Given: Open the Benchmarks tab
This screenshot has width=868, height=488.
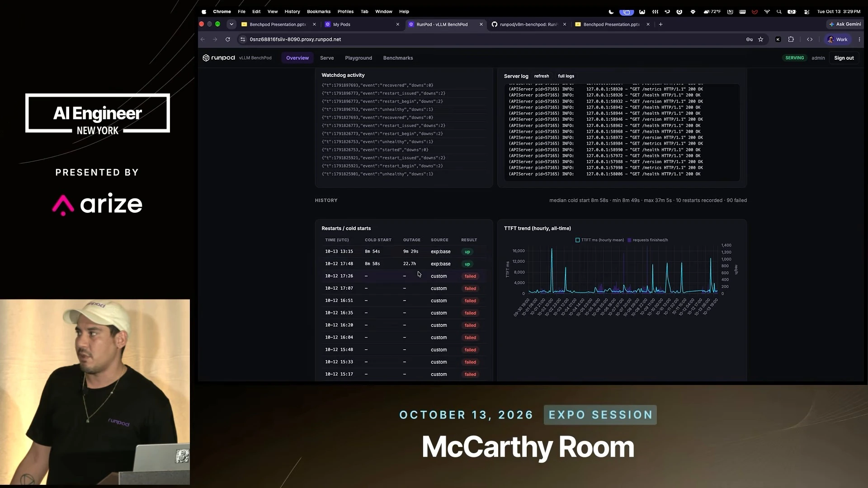Looking at the screenshot, I should coord(398,58).
